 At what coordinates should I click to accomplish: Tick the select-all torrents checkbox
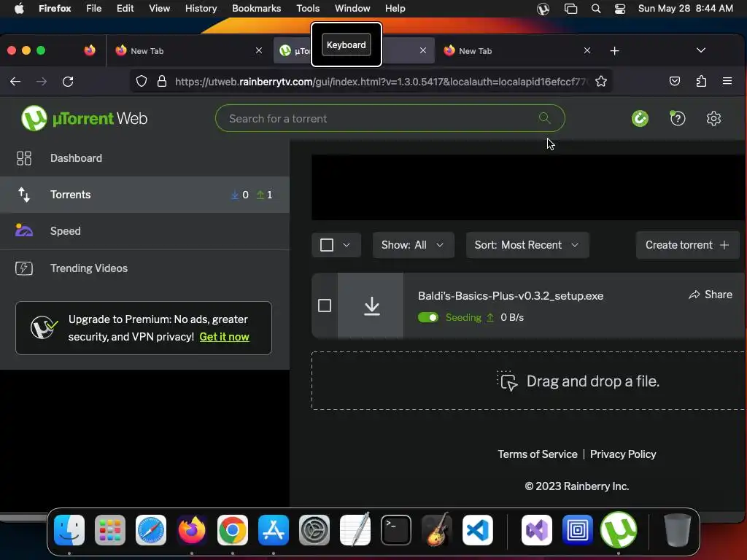point(327,245)
